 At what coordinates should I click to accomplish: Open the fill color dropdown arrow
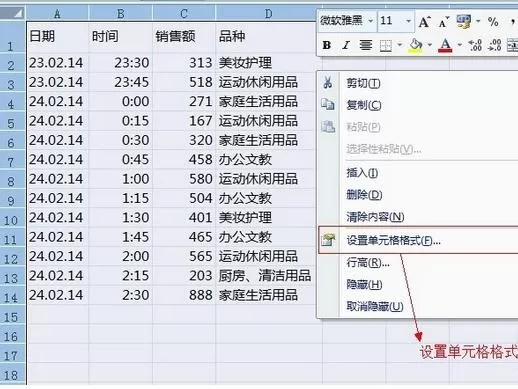point(430,45)
